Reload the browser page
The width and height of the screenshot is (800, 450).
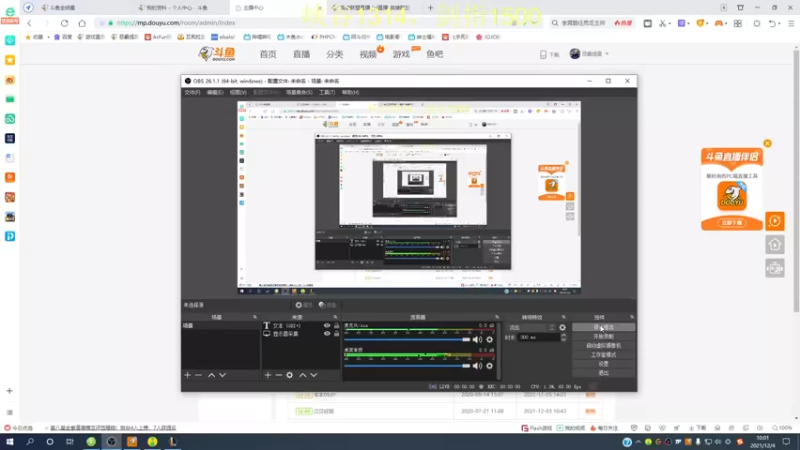64,23
